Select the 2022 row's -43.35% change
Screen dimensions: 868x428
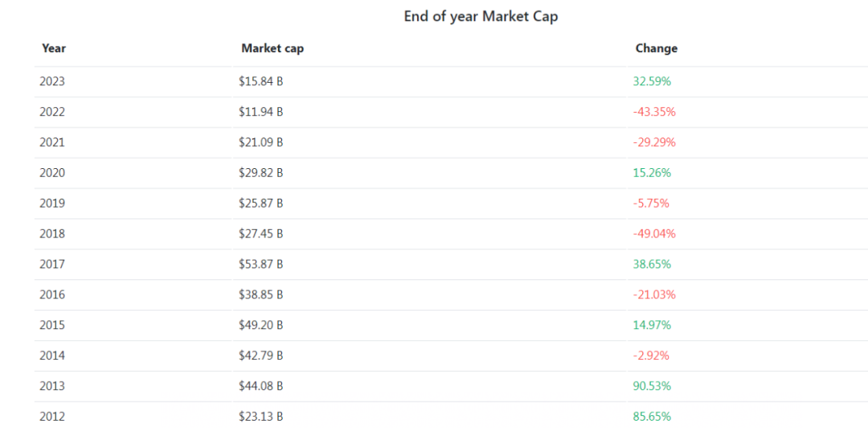654,112
